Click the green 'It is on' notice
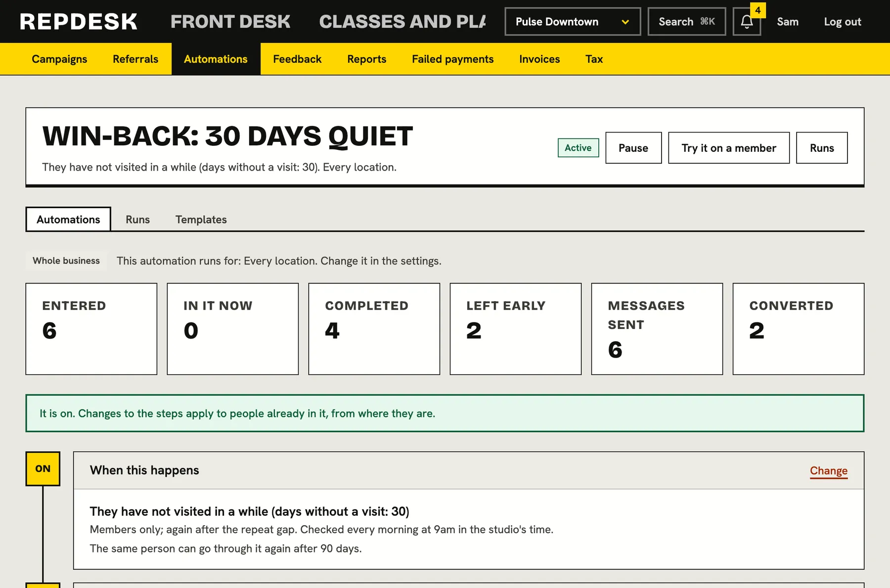Screen dimensions: 890x588 coord(445,413)
